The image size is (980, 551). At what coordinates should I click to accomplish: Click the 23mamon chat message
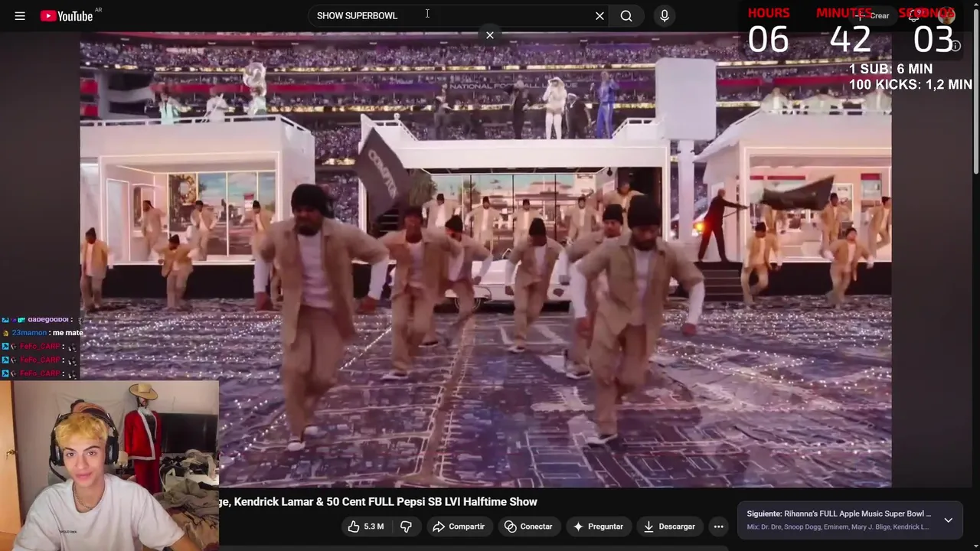pos(46,333)
